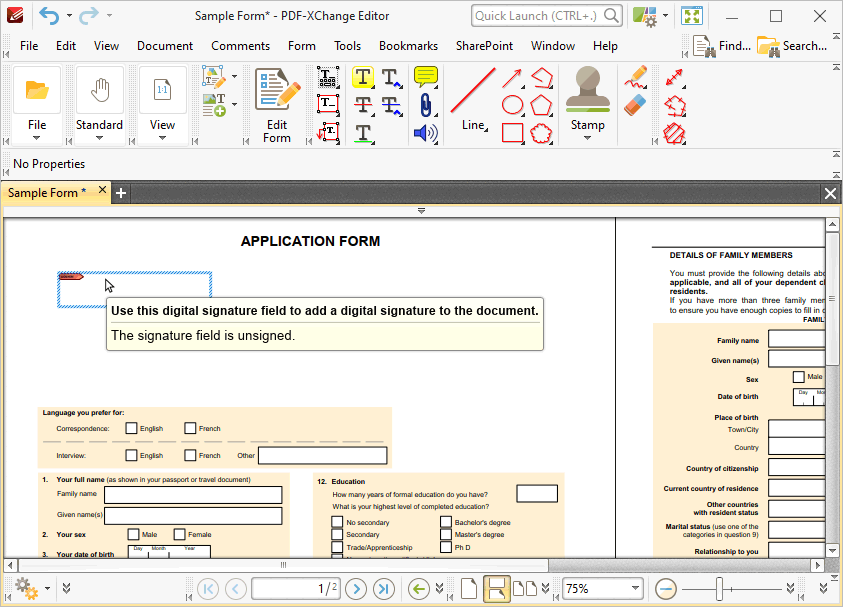Select the Cloud shape tool

tap(541, 133)
